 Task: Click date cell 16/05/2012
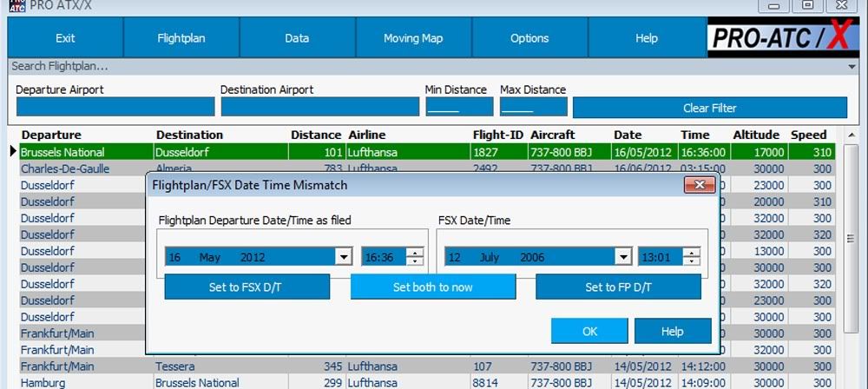click(644, 152)
